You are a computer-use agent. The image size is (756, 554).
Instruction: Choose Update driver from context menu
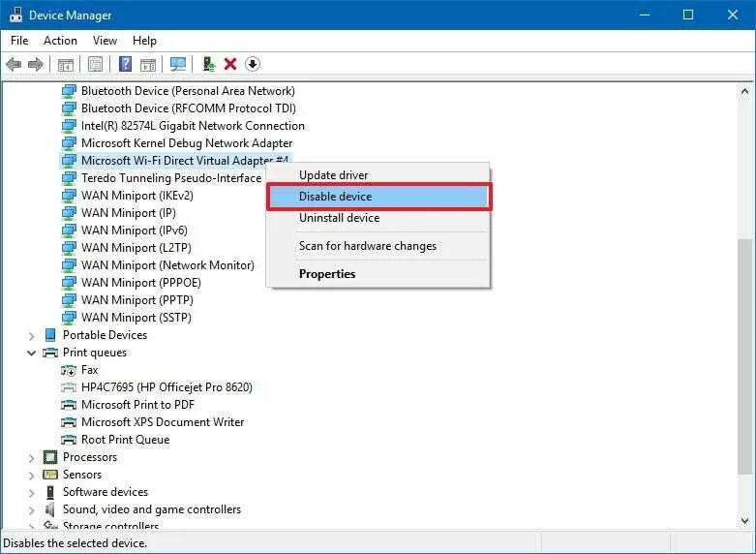378,175
